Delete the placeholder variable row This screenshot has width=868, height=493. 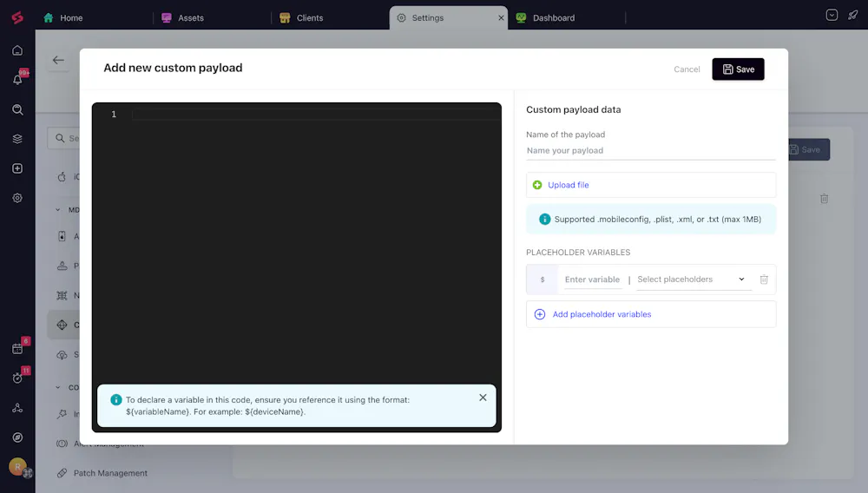[x=763, y=279]
